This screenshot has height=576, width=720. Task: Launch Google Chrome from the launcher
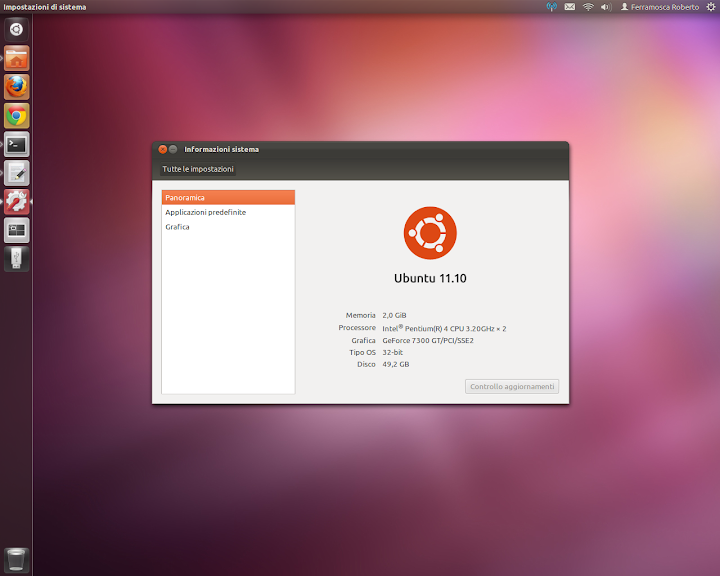click(17, 116)
